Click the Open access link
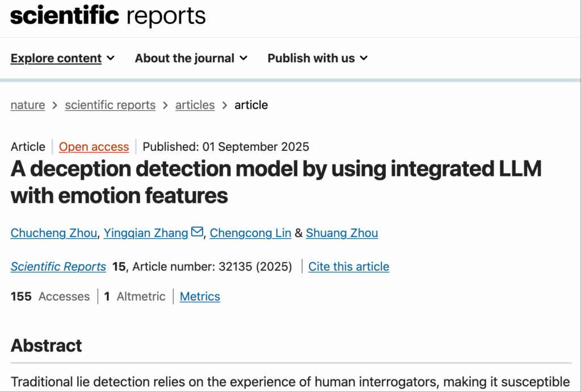The image size is (581, 392). click(94, 147)
